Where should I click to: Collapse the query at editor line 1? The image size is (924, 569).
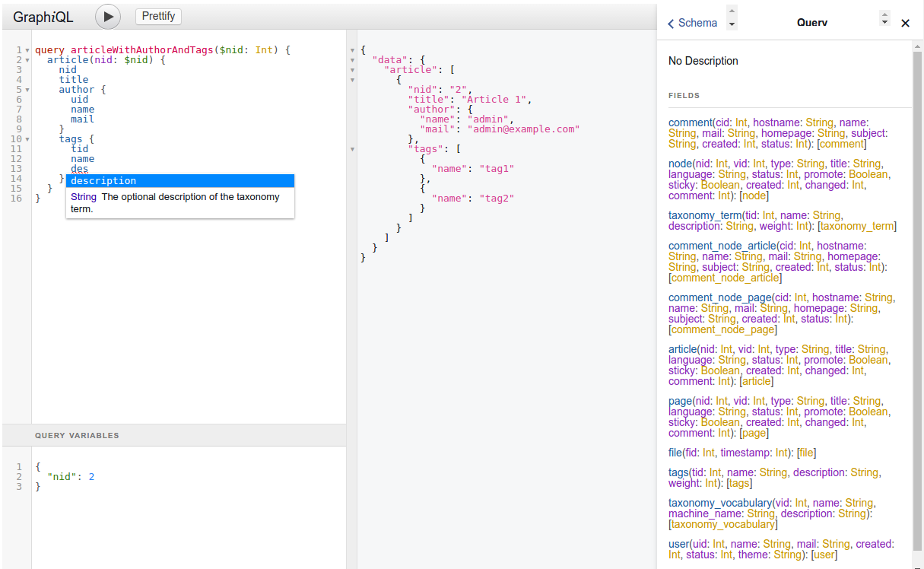point(27,50)
